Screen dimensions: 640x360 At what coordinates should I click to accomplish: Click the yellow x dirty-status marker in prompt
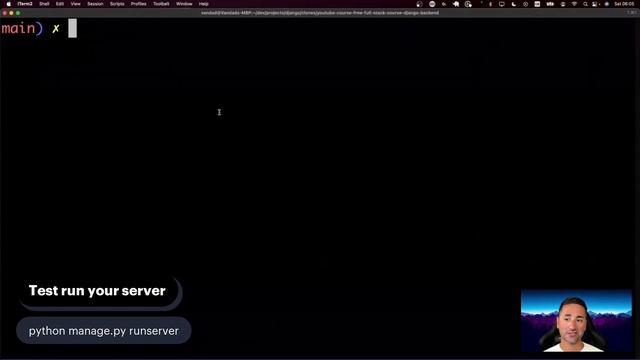[56, 29]
